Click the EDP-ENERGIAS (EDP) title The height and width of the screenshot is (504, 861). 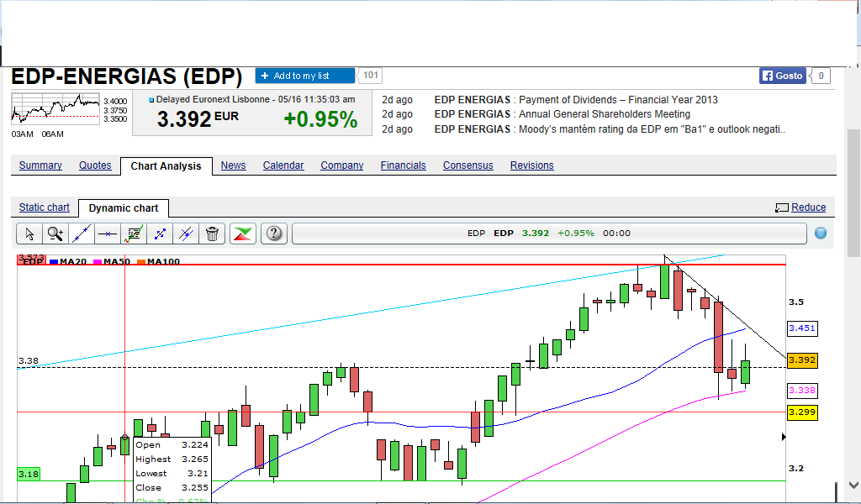click(x=127, y=76)
